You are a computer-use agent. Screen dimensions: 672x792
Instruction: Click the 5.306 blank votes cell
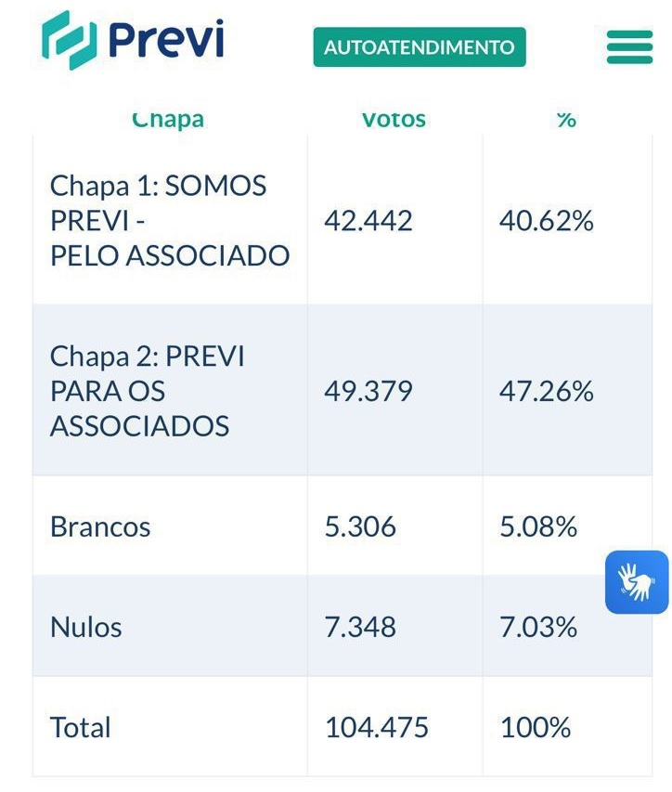[360, 526]
